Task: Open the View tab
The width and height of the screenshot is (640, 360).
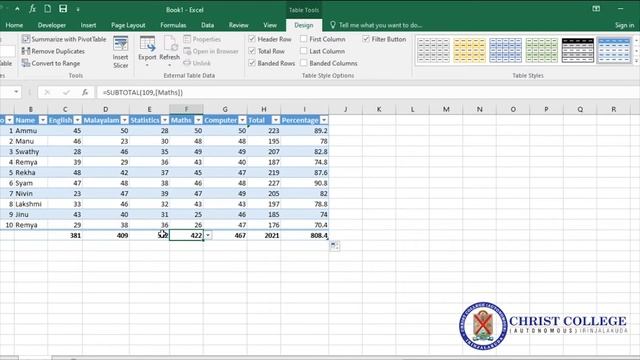Action: coord(270,25)
